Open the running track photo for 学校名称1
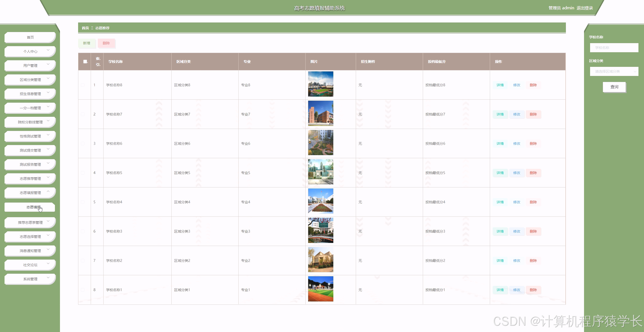644x332 pixels. [320, 289]
